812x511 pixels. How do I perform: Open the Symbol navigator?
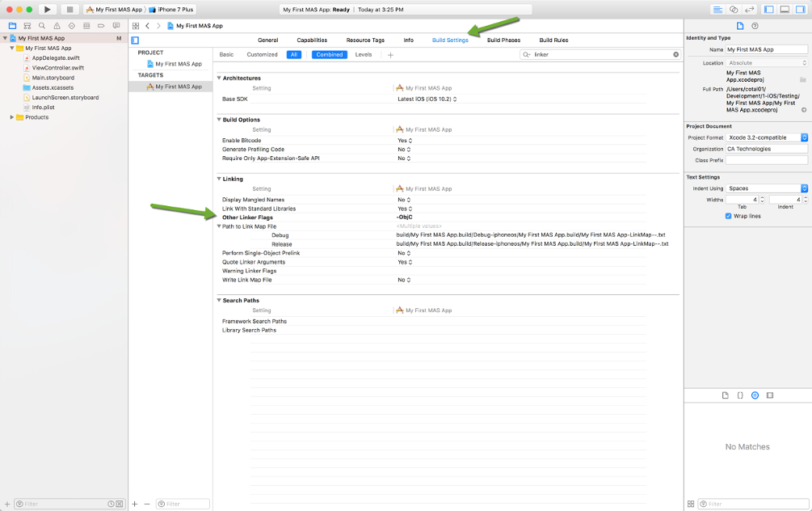pos(27,25)
